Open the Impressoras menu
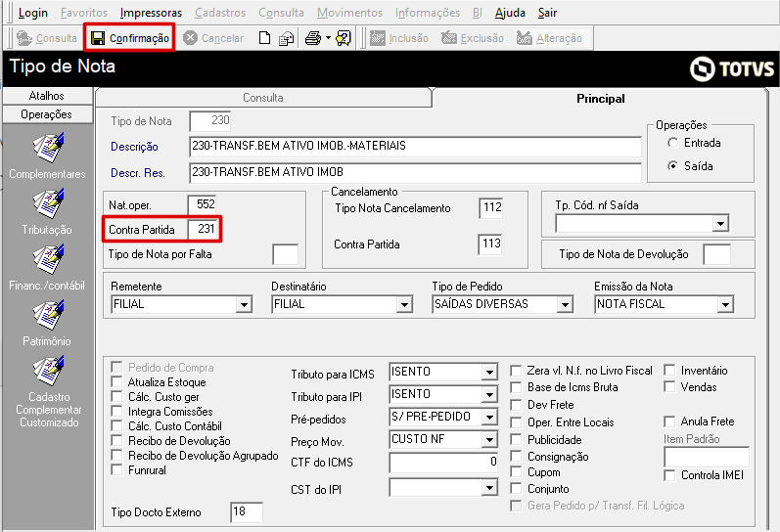780x532 pixels. 152,13
